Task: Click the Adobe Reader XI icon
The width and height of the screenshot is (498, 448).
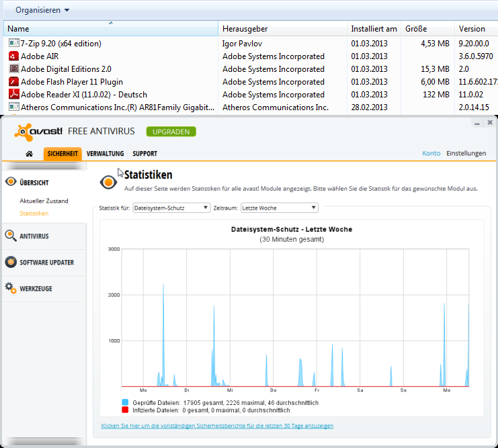Action: (x=13, y=95)
